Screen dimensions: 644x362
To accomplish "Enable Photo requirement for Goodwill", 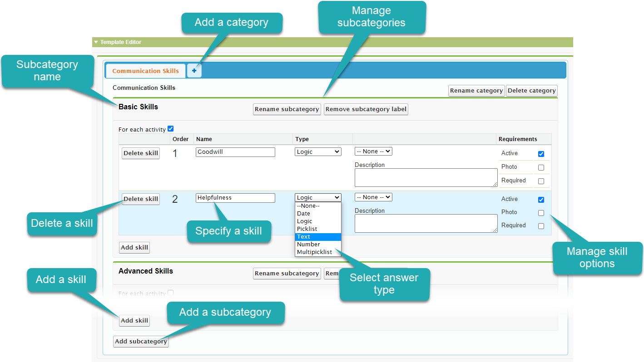I will point(541,167).
